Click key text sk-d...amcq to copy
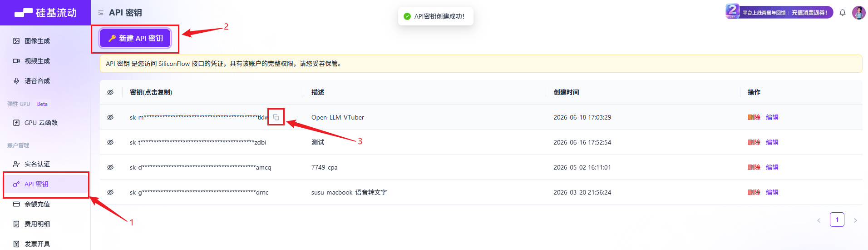This screenshot has width=868, height=250. (200, 167)
